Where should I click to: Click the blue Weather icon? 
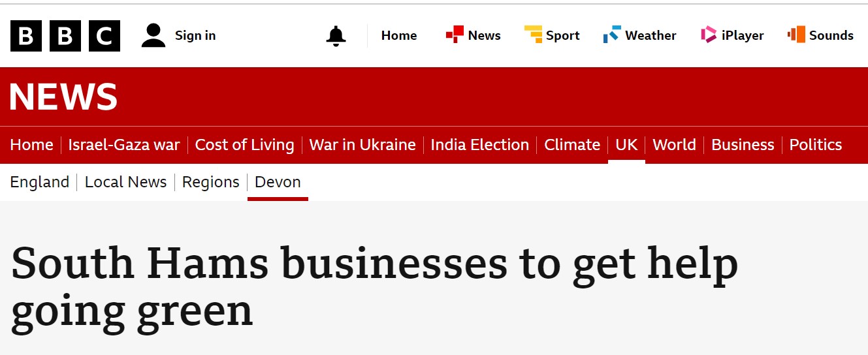coord(612,35)
